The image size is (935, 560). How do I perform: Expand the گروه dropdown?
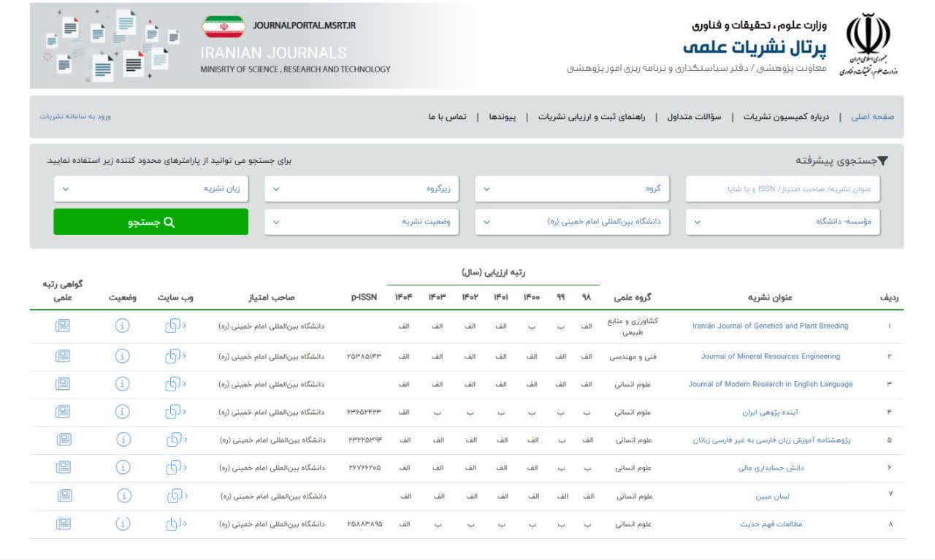pos(571,188)
